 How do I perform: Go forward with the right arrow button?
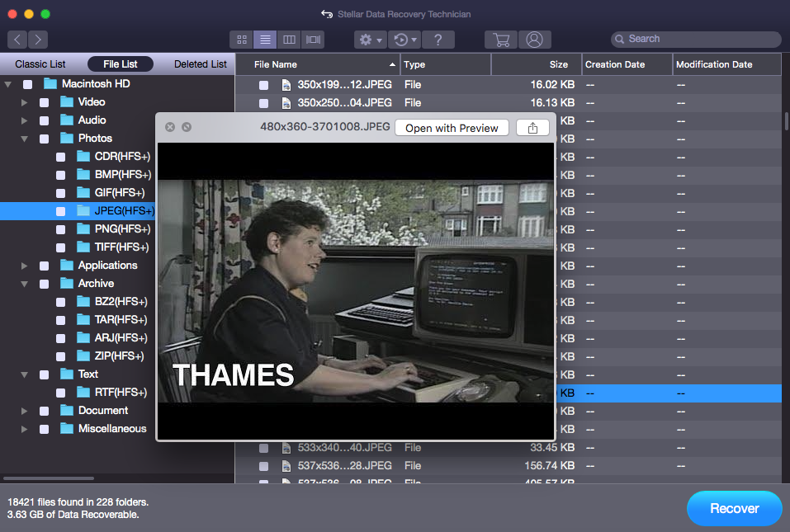(x=38, y=40)
